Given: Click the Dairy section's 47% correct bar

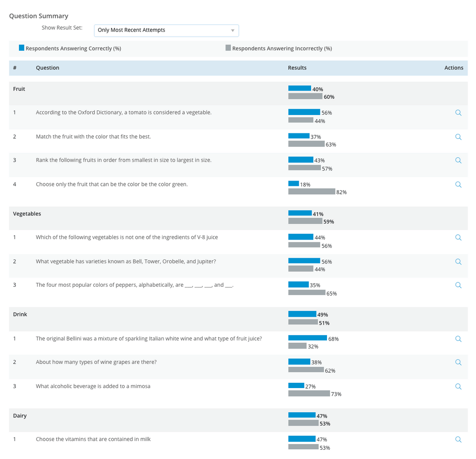Looking at the screenshot, I should click(302, 415).
